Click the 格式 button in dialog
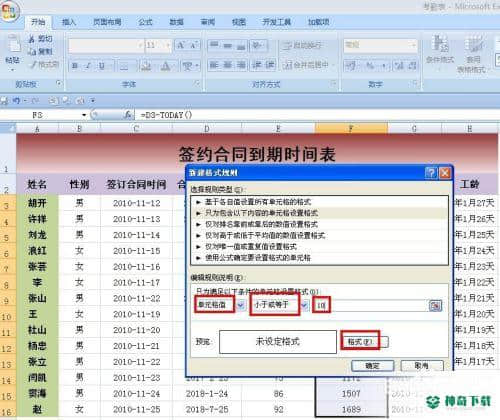This screenshot has width=500, height=420. (360, 342)
